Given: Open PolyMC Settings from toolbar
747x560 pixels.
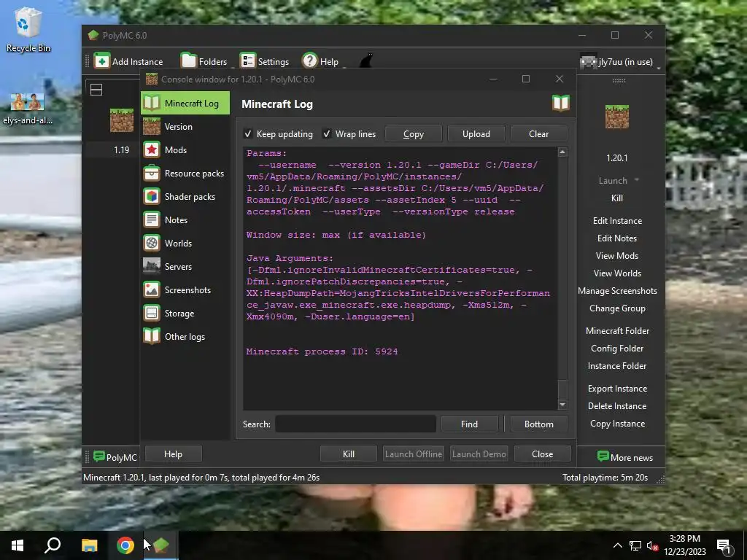Looking at the screenshot, I should (264, 61).
